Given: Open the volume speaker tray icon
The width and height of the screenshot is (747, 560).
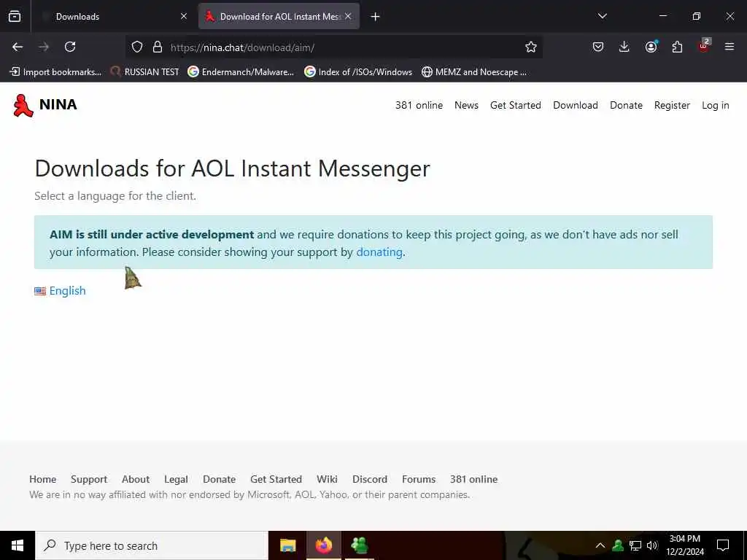Looking at the screenshot, I should tap(652, 545).
